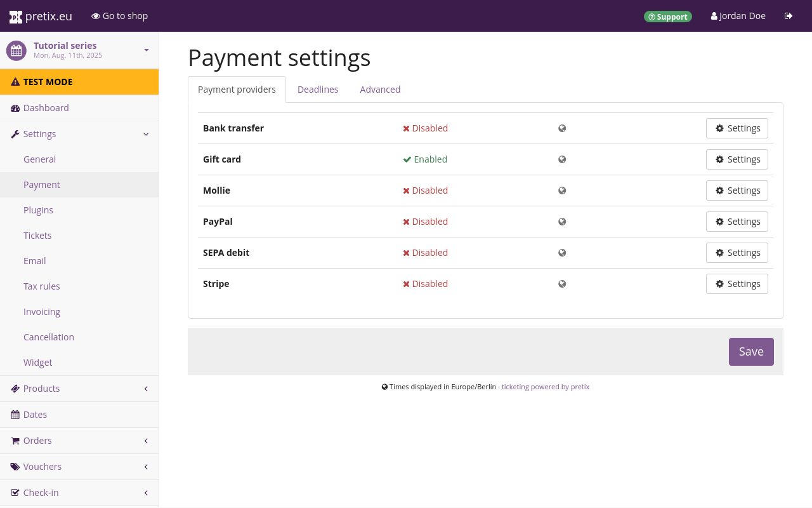Viewport: 812px width, 508px height.
Task: Click the eye icon beside Go to shop
Action: point(96,16)
